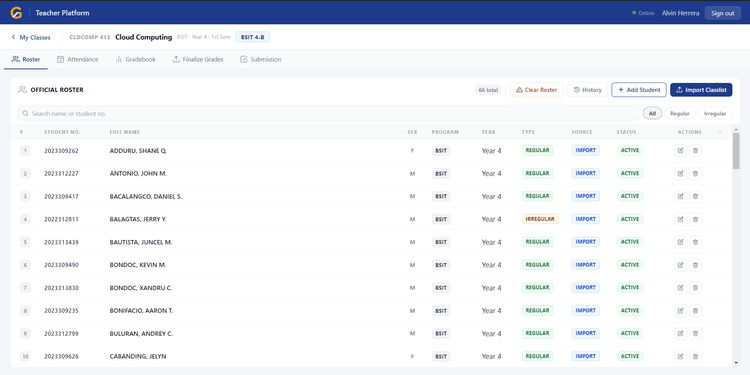The image size is (750, 375).
Task: Click ACTIVE badge in BULURAN, ANDREY C. row
Action: (630, 333)
